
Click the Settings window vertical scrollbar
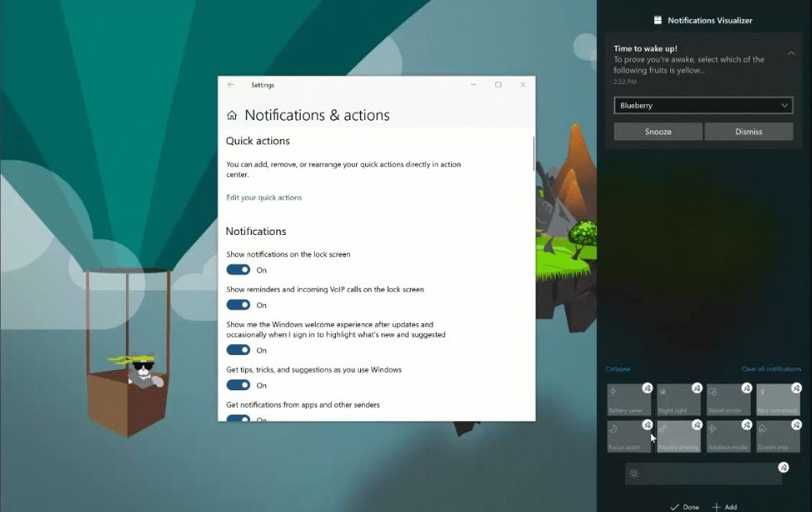pyautogui.click(x=533, y=154)
